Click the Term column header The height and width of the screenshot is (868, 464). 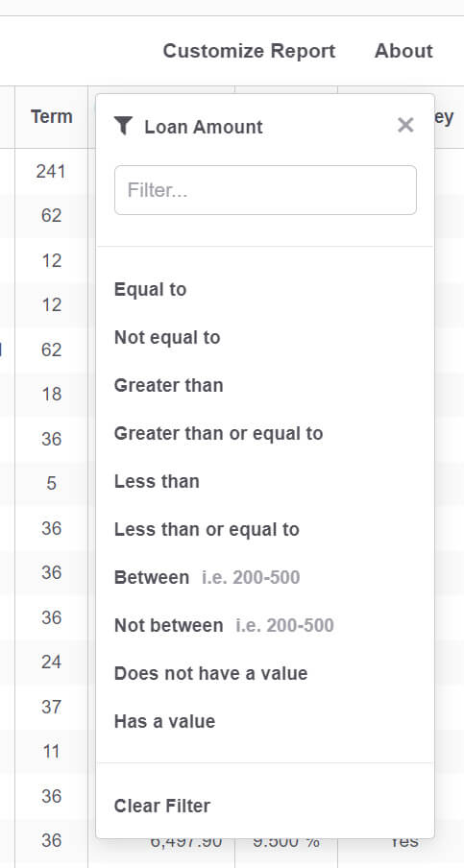[52, 117]
